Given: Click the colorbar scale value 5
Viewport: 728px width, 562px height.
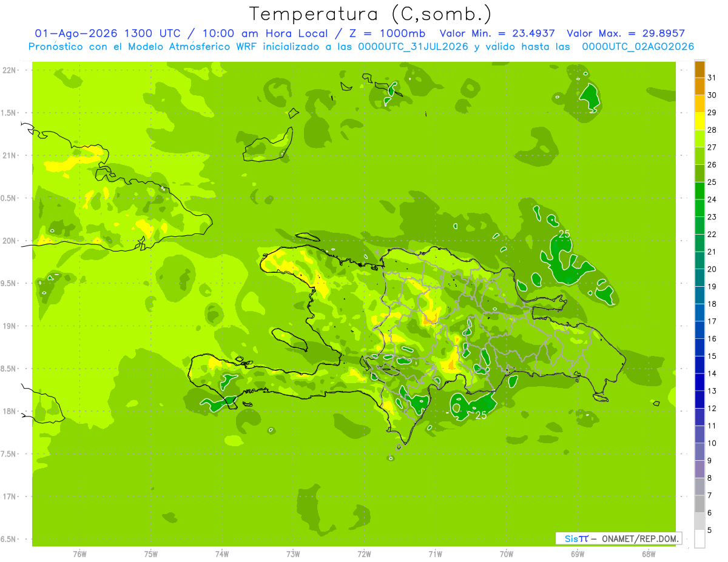Looking at the screenshot, I should click(710, 530).
